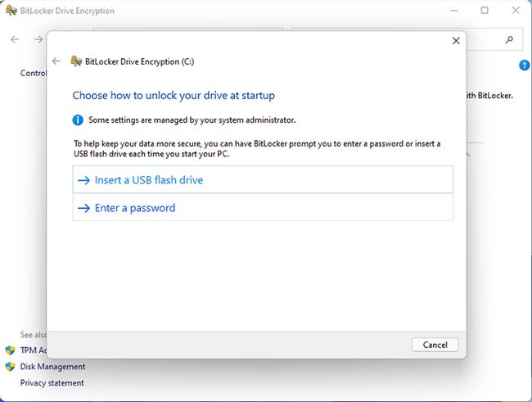Maximize the BitLocker Drive Encryption window
Screen dimensions: 532x402
click(485, 11)
